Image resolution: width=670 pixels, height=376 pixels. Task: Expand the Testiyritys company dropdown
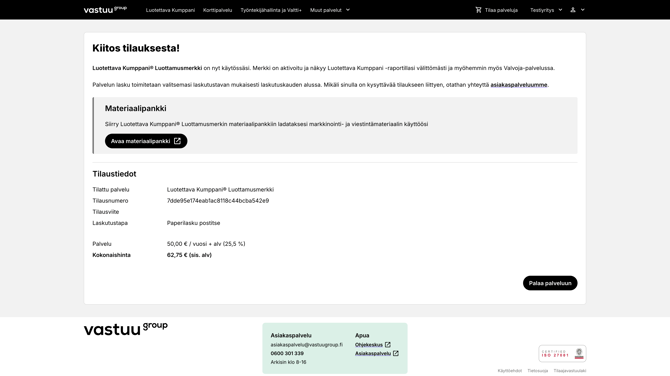tap(546, 10)
